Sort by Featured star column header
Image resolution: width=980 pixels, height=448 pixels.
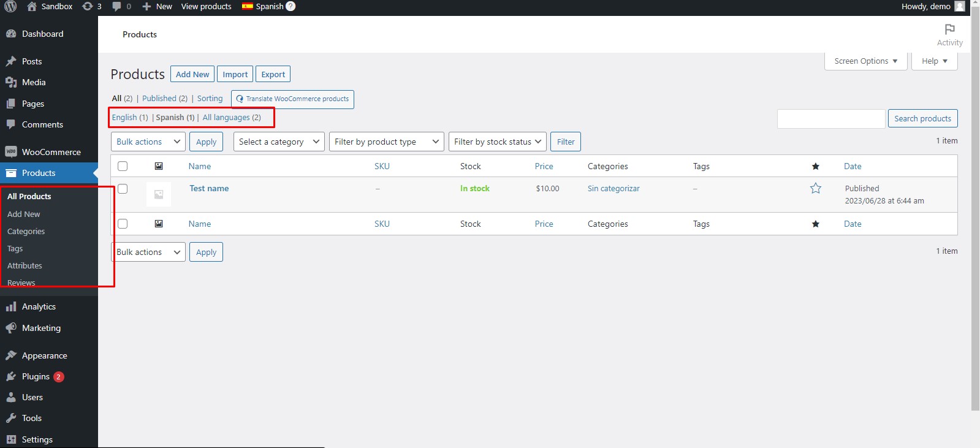pos(815,166)
